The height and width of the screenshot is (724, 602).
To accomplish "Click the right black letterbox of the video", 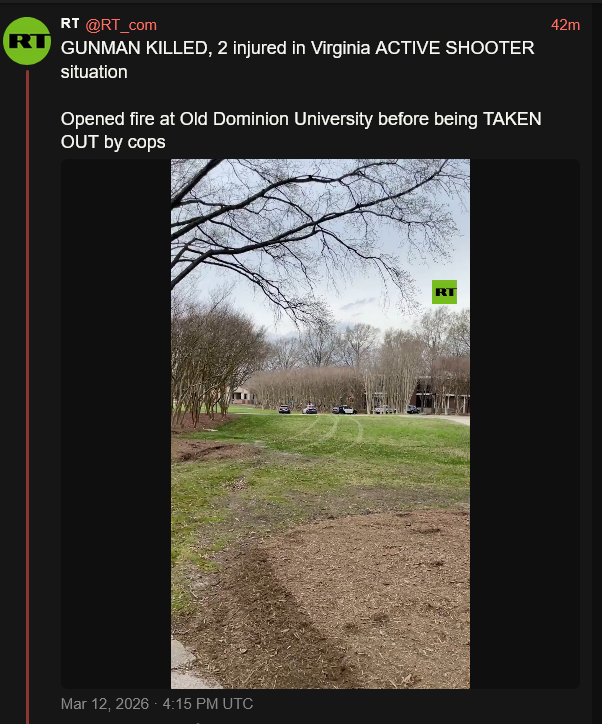I will [x=524, y=424].
